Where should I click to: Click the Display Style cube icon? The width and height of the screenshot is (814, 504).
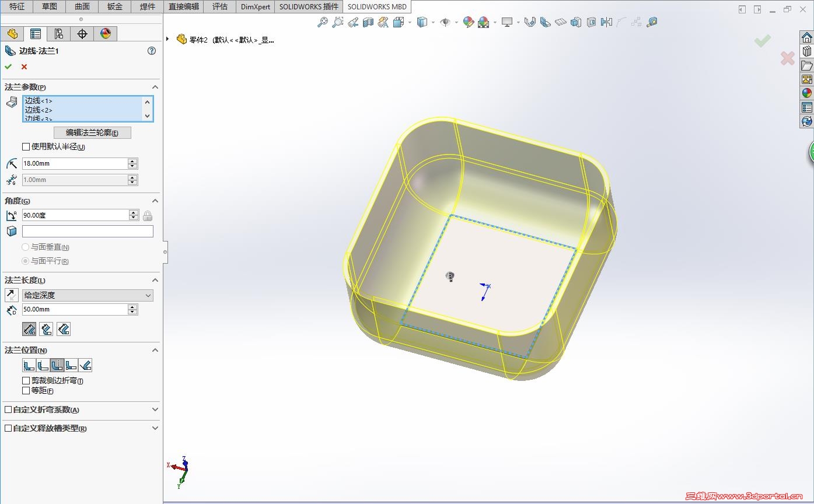click(422, 22)
